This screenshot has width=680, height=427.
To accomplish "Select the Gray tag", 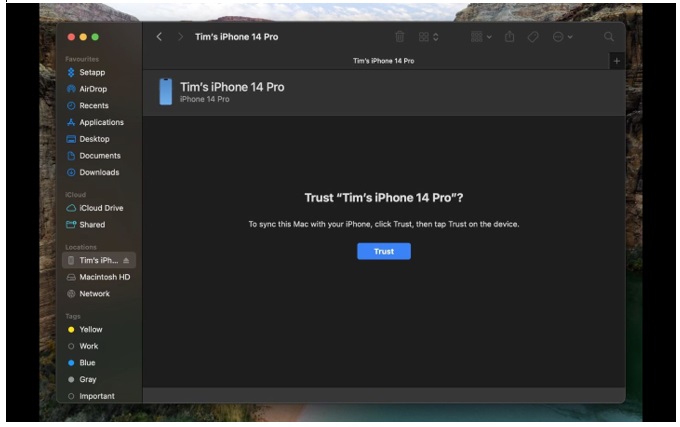I will pyautogui.click(x=87, y=379).
